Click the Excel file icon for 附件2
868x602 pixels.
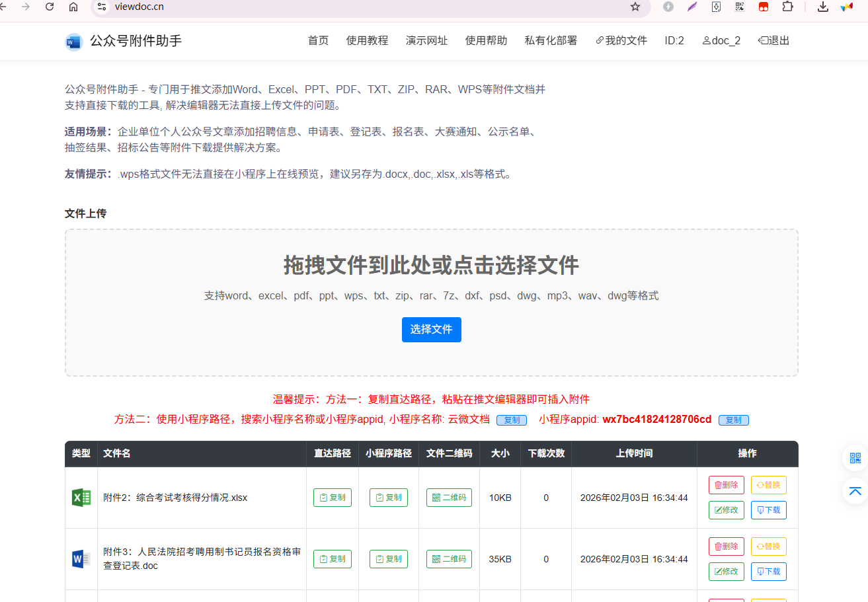(81, 498)
